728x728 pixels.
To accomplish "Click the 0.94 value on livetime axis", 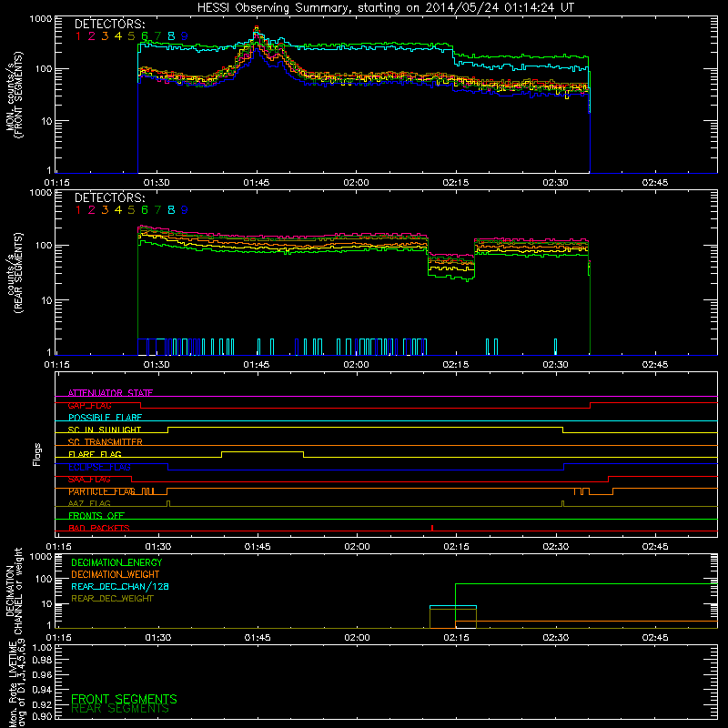I will point(42,689).
